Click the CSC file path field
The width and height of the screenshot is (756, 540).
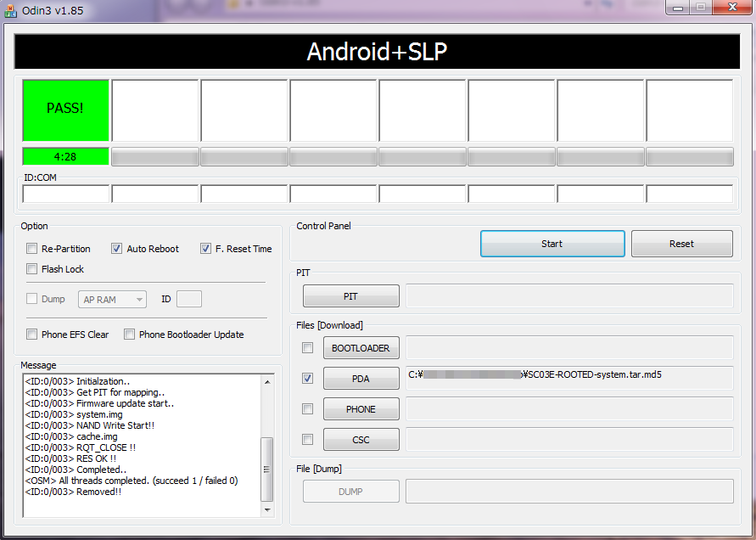[569, 439]
